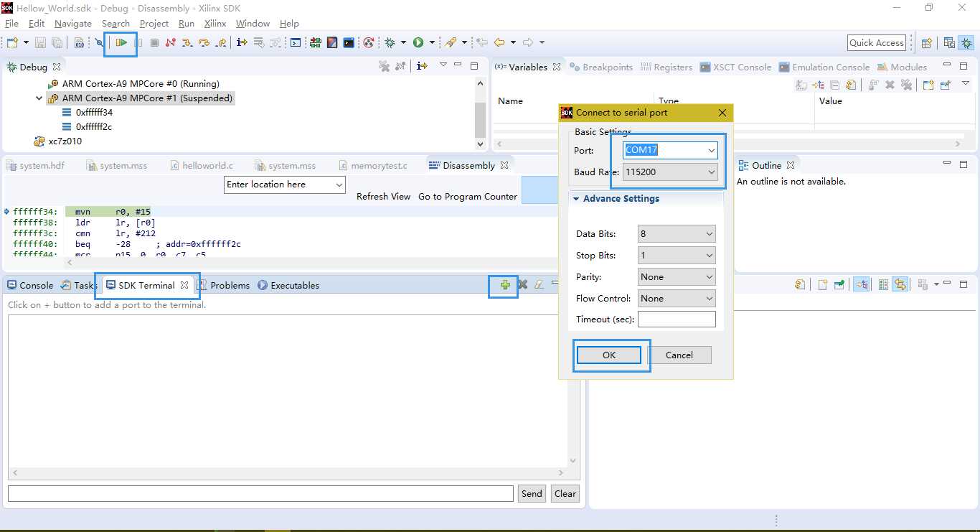Open the Flow Control dropdown
980x532 pixels.
coord(677,298)
